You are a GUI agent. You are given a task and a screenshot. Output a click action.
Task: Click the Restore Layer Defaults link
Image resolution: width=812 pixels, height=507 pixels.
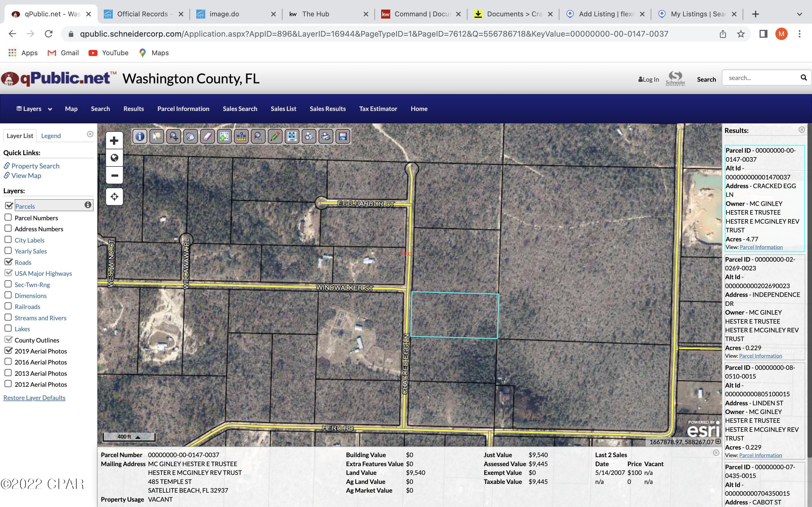(34, 398)
